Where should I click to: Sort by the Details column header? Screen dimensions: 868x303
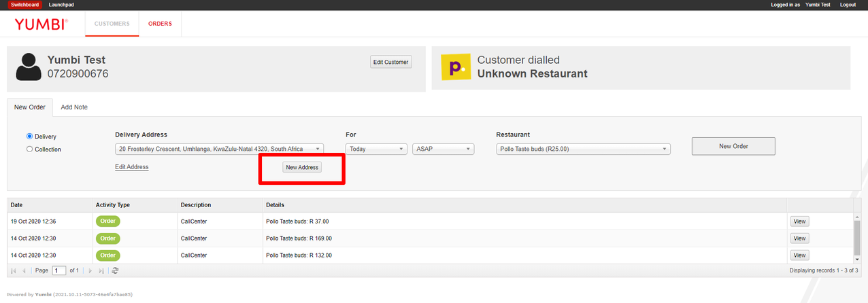click(524, 204)
